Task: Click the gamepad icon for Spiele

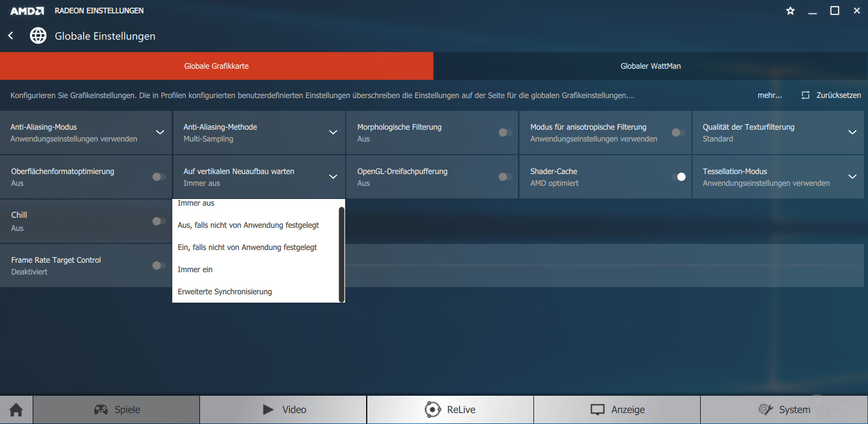Action: point(100,410)
